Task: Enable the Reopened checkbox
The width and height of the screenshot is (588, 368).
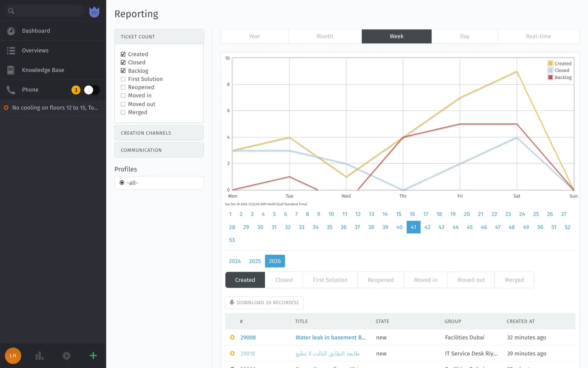Action: coord(123,87)
